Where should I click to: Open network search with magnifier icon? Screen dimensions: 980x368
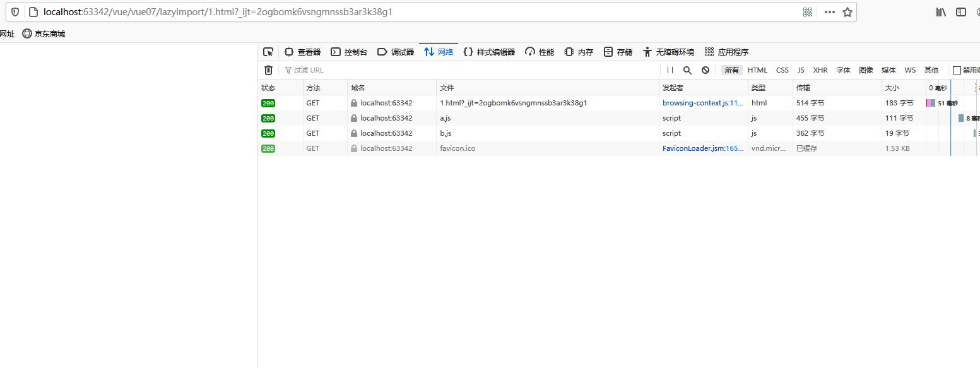688,70
